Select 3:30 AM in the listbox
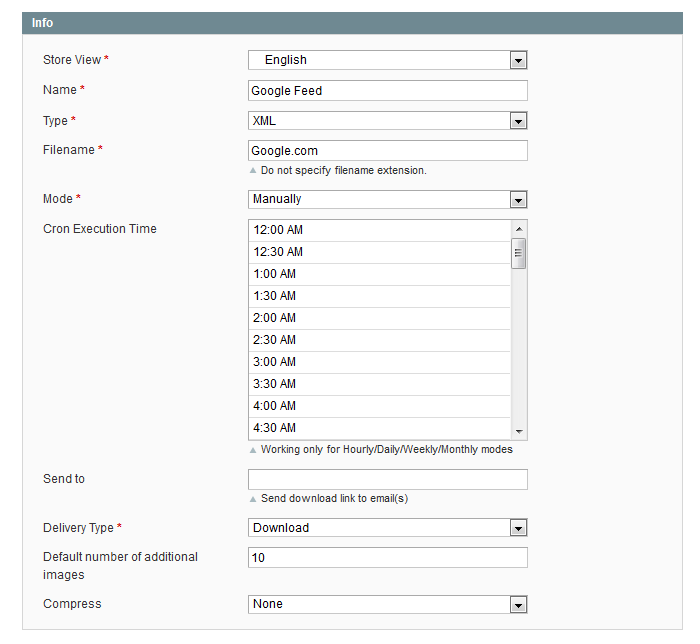700x644 pixels. tap(379, 384)
